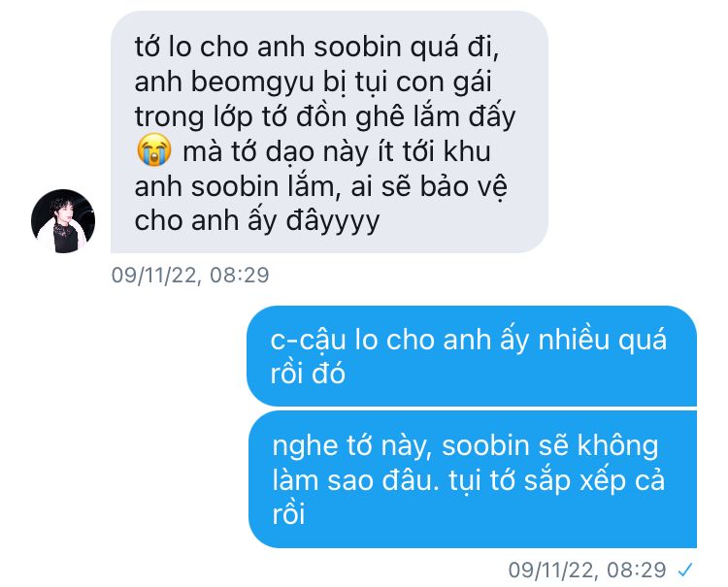Click the line "anh soobin lắm, ai sẽ bảo vệ"
728x587 pixels.
tap(321, 186)
